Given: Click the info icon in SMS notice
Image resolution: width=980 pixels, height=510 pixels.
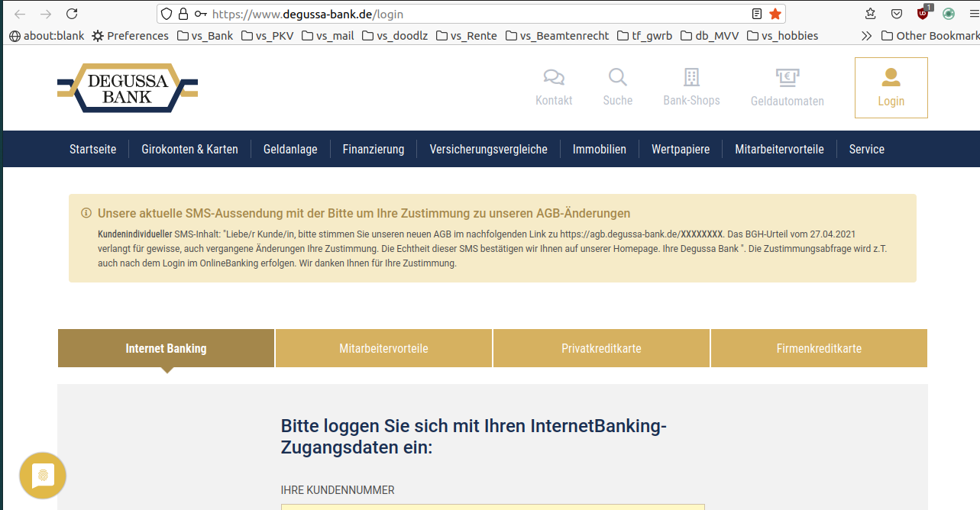Looking at the screenshot, I should coord(86,213).
